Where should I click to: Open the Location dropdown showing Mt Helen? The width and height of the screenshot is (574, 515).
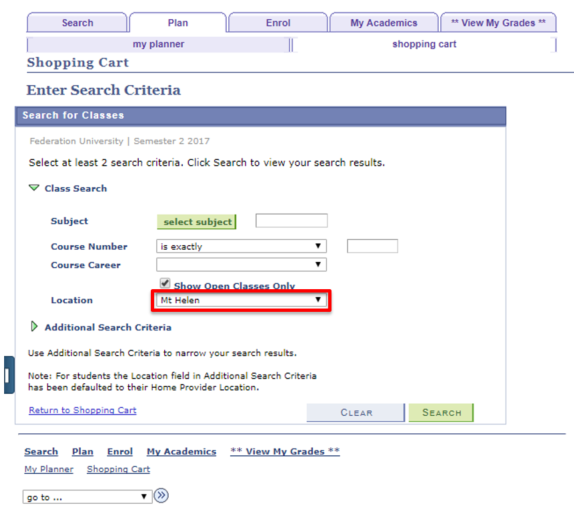[x=241, y=300]
